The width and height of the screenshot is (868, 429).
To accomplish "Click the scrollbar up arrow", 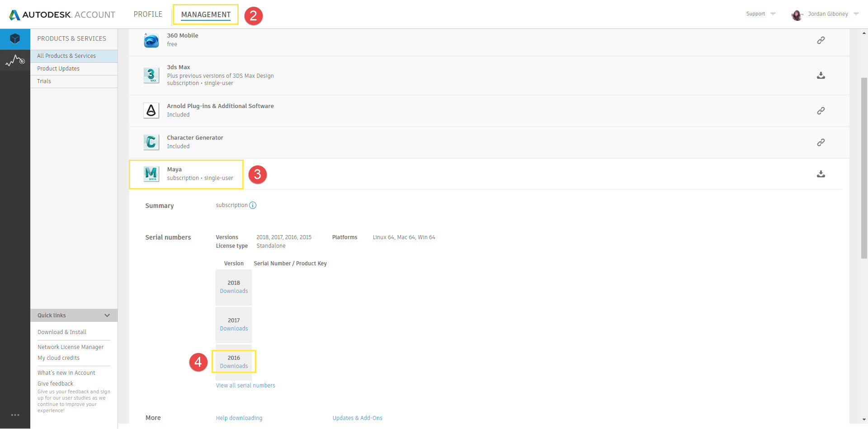I will (864, 33).
